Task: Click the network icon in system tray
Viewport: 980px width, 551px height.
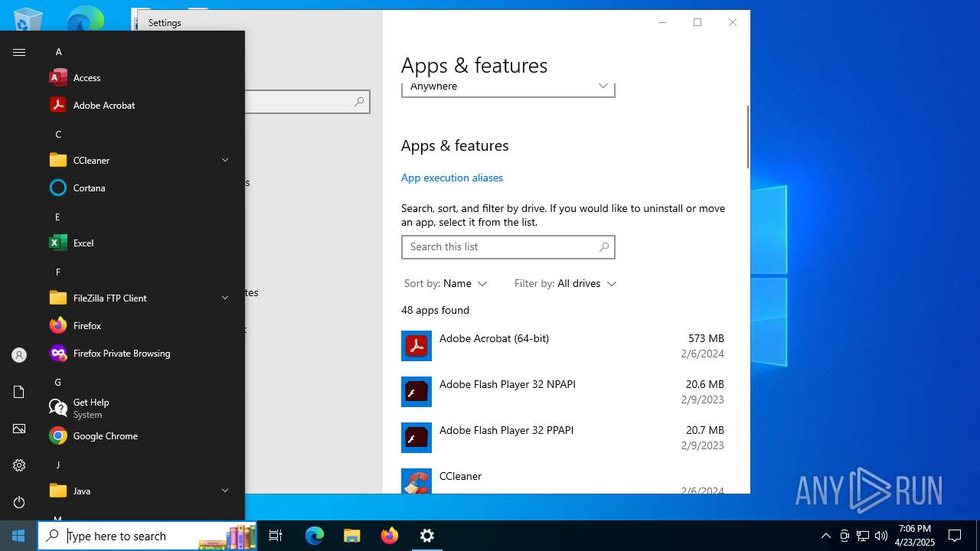Action: tap(863, 536)
